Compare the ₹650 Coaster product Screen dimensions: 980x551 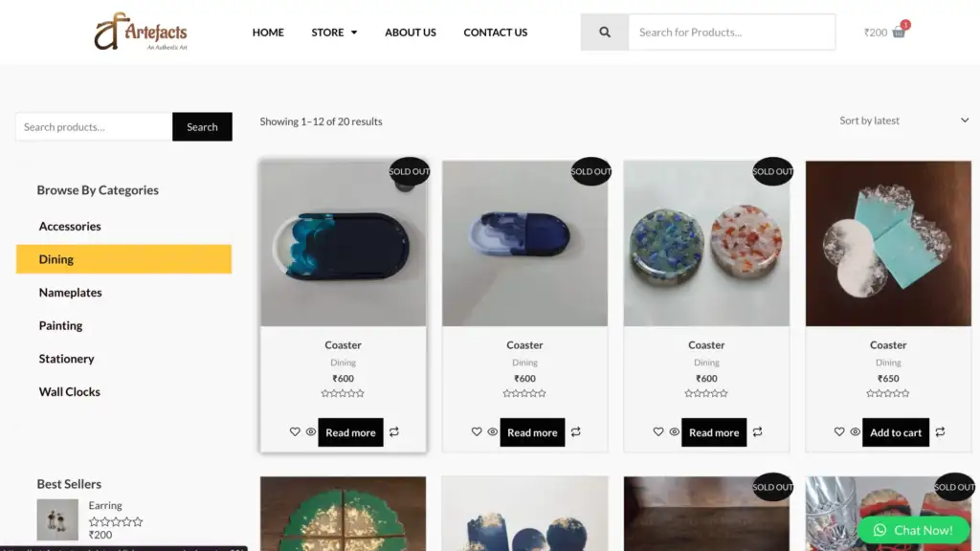pos(940,431)
